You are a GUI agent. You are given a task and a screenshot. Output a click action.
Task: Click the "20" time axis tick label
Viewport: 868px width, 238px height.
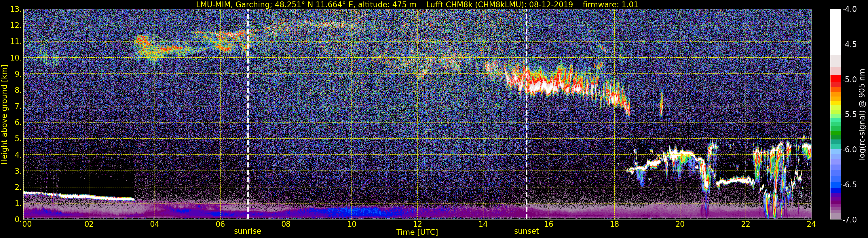tap(680, 224)
